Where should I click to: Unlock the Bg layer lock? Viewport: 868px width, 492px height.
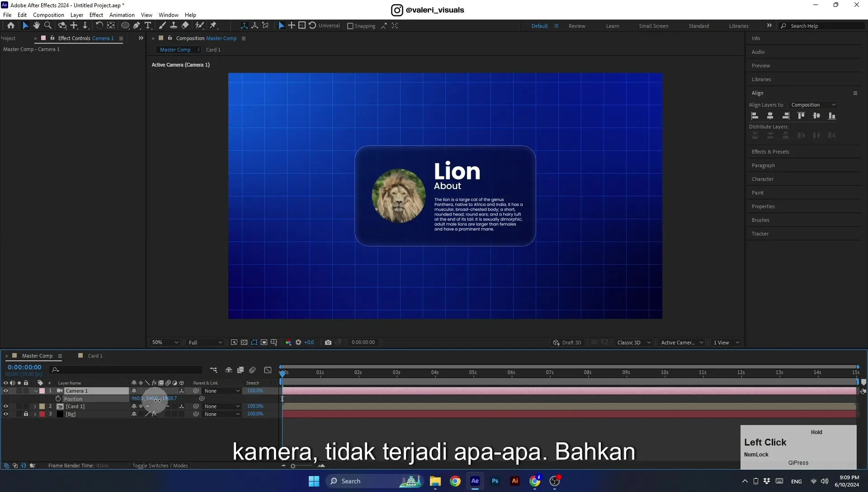pos(26,414)
